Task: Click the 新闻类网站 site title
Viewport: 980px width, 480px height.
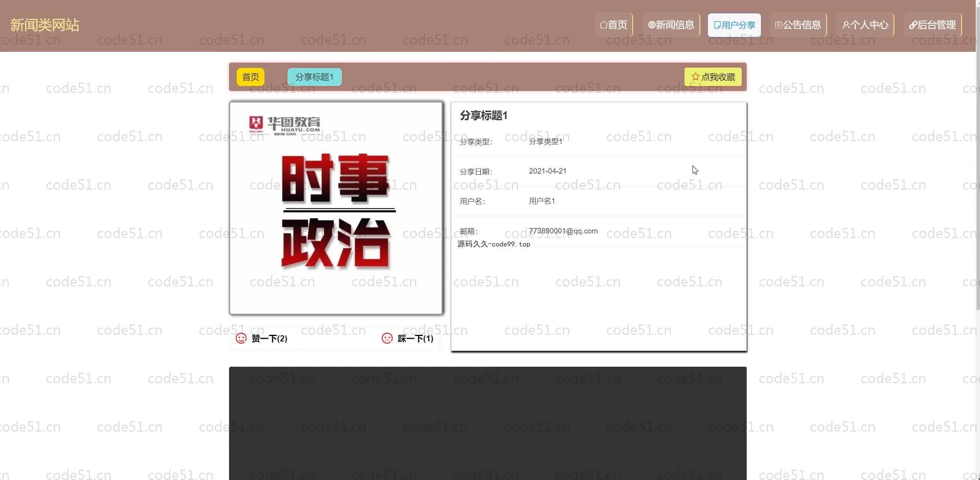Action: (45, 25)
